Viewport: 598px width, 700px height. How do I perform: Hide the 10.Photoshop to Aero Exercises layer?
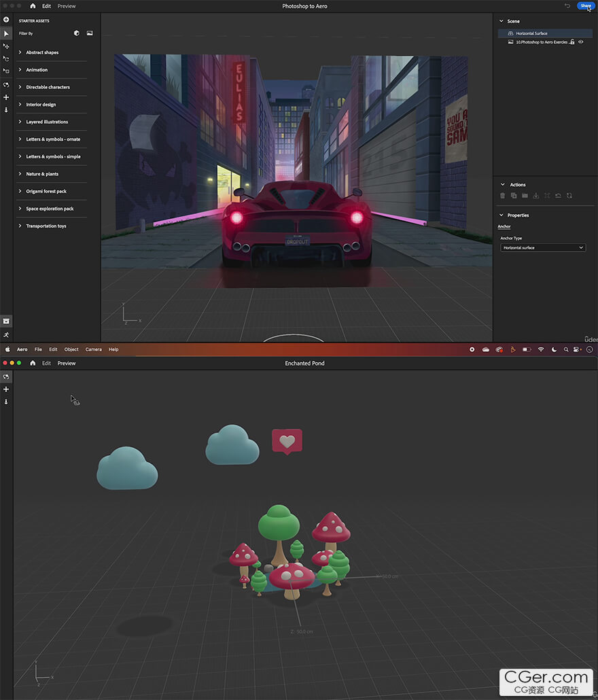tap(581, 42)
